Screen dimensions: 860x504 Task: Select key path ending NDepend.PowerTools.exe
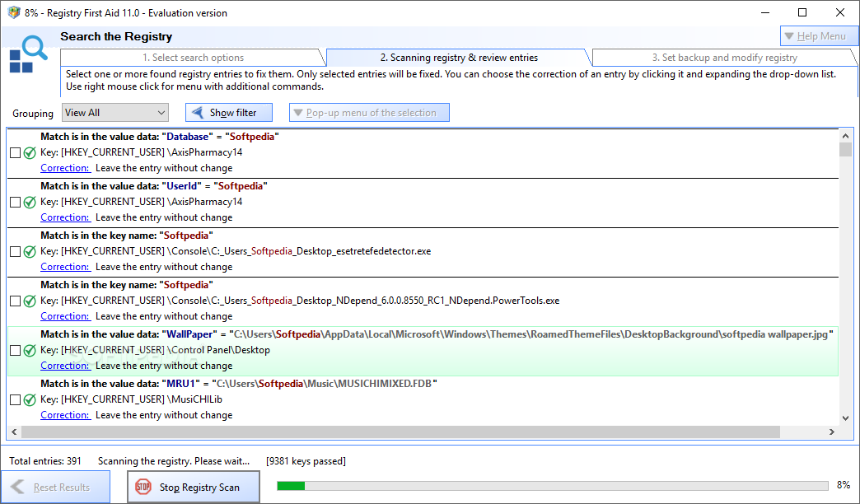pyautogui.click(x=300, y=301)
